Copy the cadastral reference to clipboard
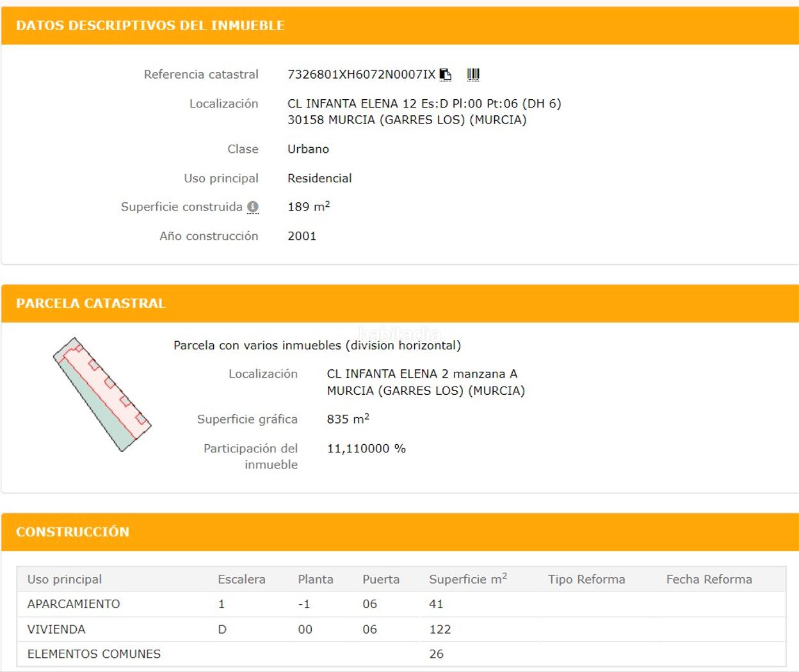Image resolution: width=799 pixels, height=672 pixels. tap(446, 75)
